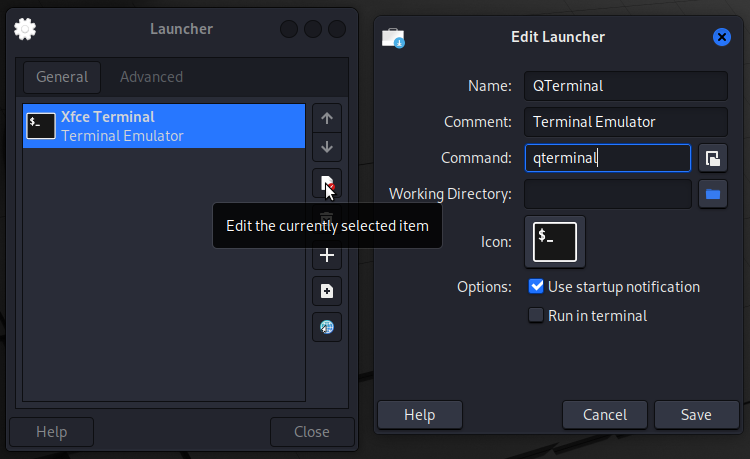750x459 pixels.
Task: Click the empty Working Directory field
Action: pyautogui.click(x=608, y=194)
